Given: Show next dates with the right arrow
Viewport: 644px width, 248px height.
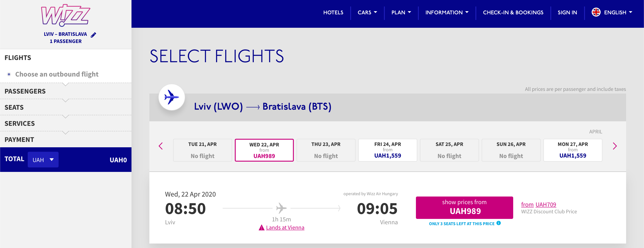Looking at the screenshot, I should (615, 146).
